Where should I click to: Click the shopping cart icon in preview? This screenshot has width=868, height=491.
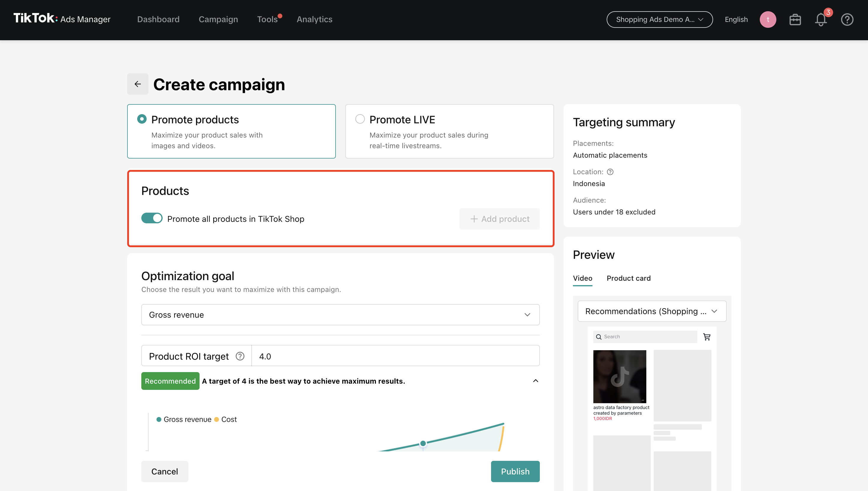[707, 337]
